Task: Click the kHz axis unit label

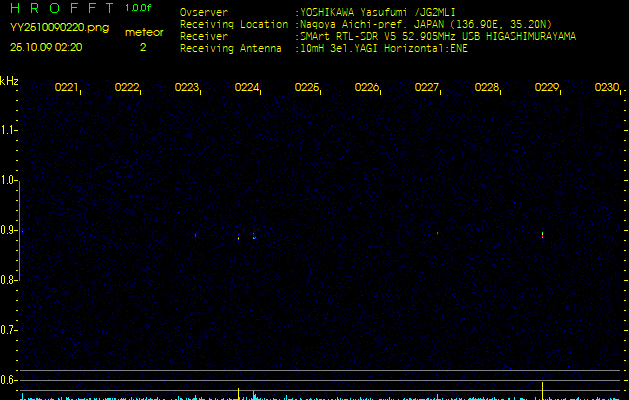Action: point(9,81)
